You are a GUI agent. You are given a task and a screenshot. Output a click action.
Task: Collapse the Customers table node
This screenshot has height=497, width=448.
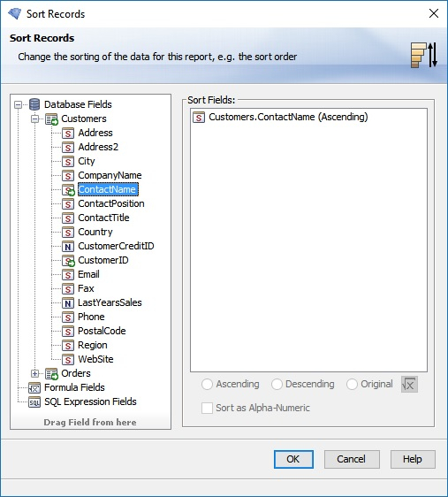34,119
